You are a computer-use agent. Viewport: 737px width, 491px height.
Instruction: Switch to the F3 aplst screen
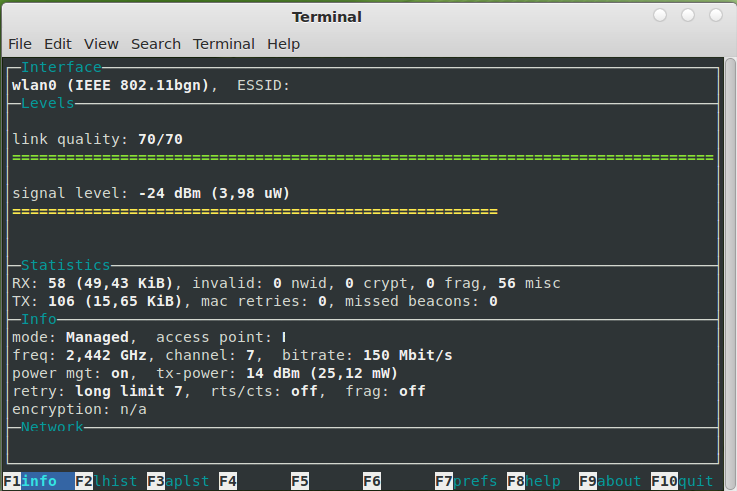(178, 481)
